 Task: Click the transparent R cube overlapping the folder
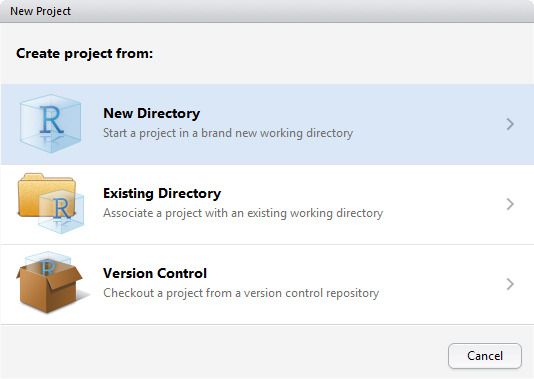62,212
